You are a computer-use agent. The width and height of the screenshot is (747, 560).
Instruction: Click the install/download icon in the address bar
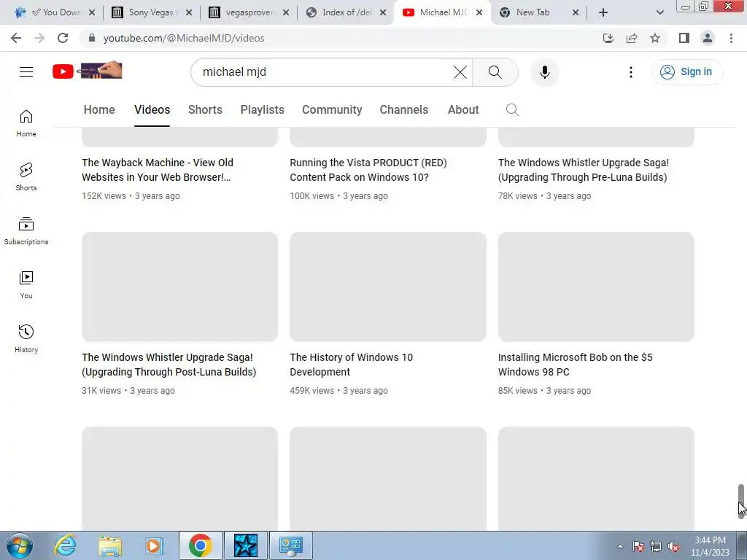[x=608, y=38]
